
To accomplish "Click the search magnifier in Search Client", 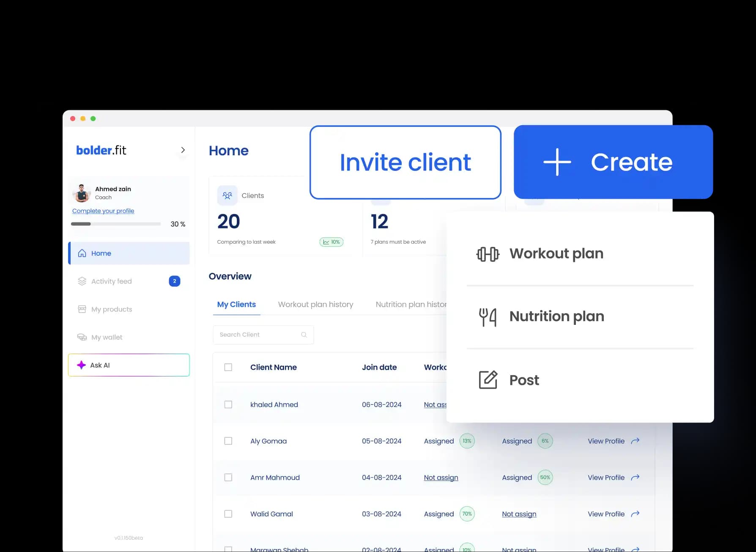I will [304, 334].
